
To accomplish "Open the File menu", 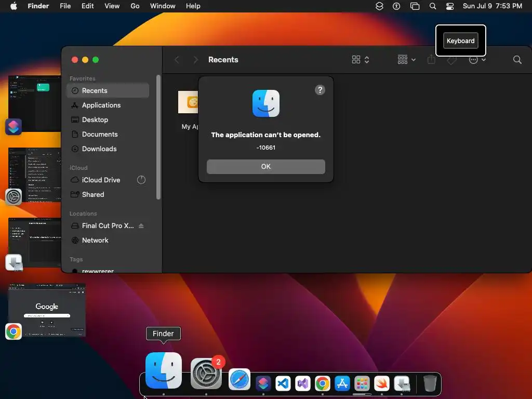I will coord(65,6).
